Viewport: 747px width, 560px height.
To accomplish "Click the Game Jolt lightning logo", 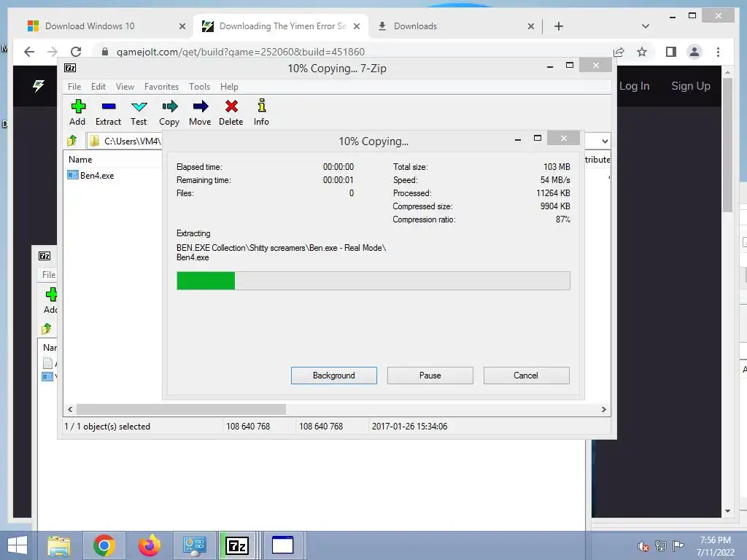I will coord(39,86).
